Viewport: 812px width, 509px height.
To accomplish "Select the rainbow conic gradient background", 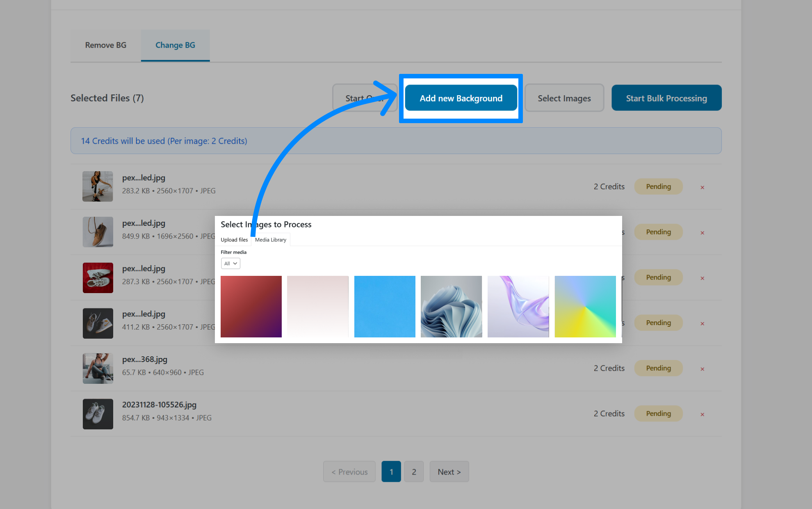I will pyautogui.click(x=585, y=306).
